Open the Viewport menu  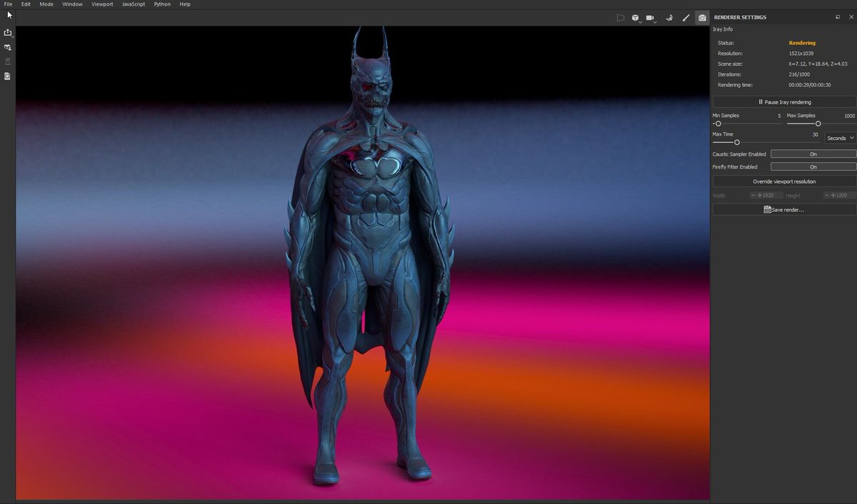102,4
